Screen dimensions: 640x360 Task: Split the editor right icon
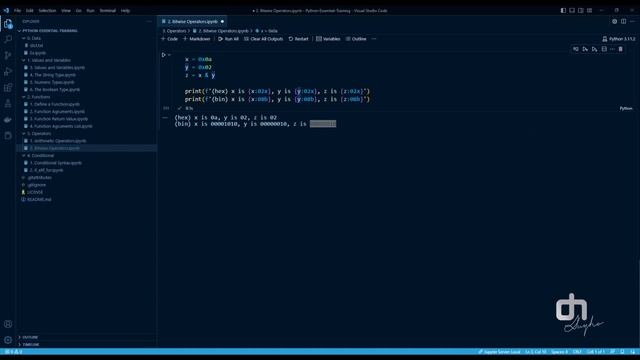pos(623,21)
